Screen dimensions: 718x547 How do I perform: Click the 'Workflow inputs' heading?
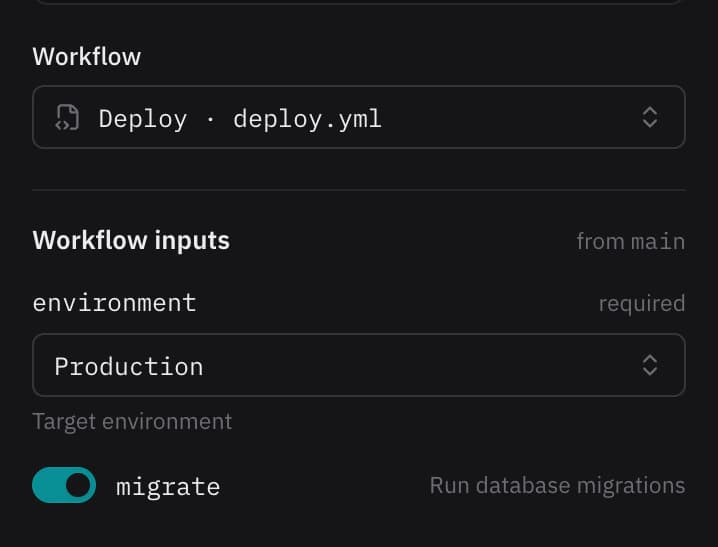point(131,241)
